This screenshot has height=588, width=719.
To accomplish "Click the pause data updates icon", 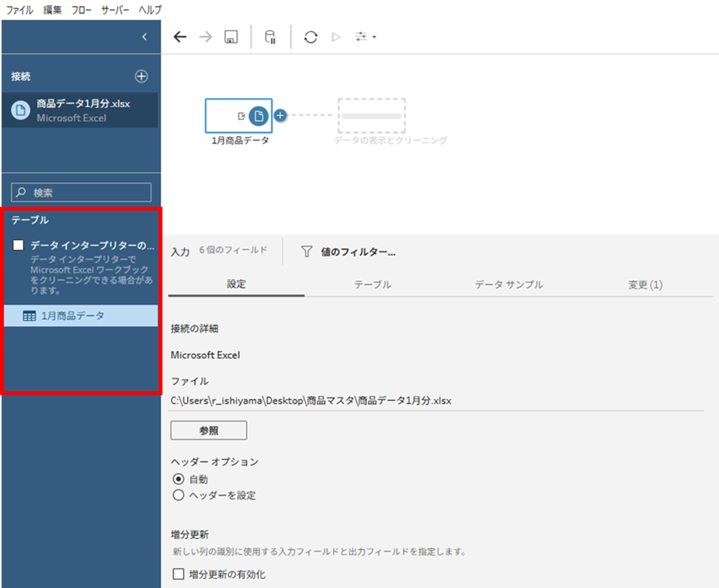I will pos(270,37).
